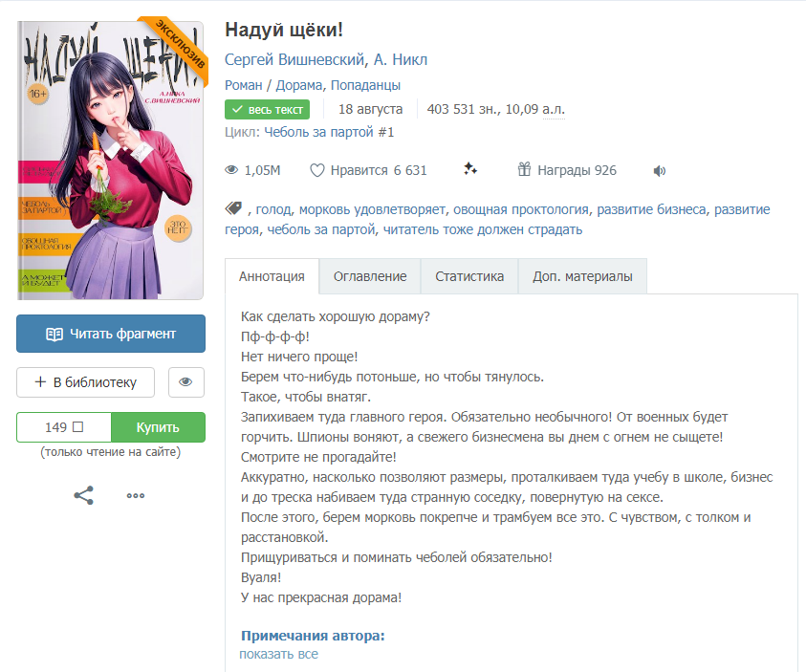Click the views eye counter icon
The image size is (806, 672).
coord(231,169)
